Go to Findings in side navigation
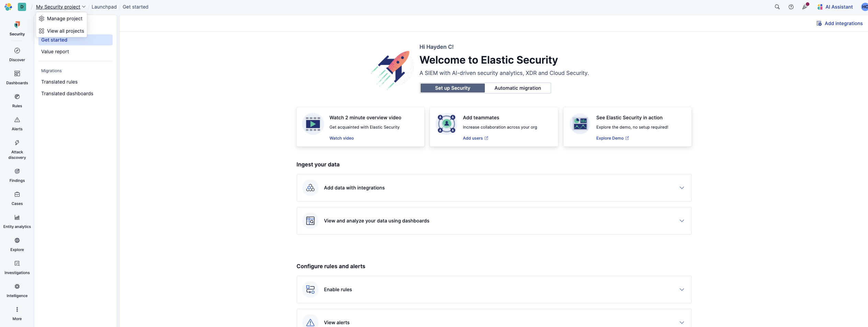This screenshot has width=868, height=327. tap(17, 175)
